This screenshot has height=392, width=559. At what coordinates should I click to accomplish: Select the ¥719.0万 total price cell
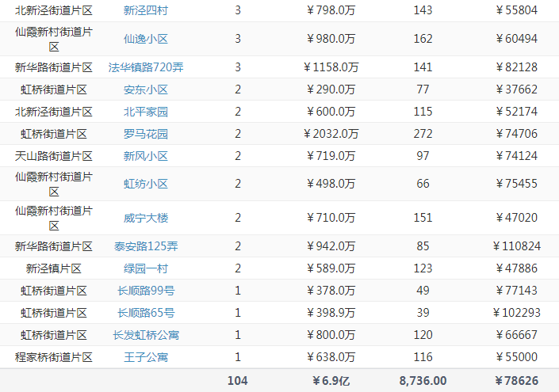[x=331, y=156]
